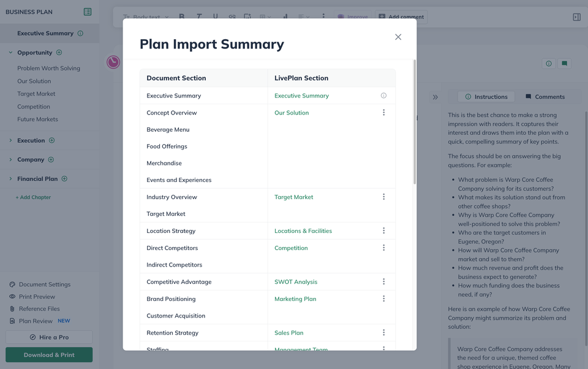Viewport: 588px width, 369px height.
Task: Click the pink clock history icon
Action: (113, 62)
